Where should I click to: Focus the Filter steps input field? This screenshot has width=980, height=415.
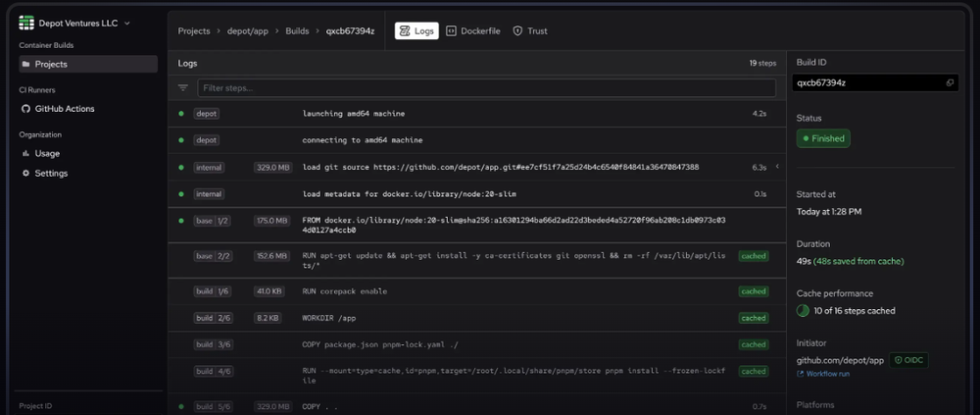click(487, 88)
